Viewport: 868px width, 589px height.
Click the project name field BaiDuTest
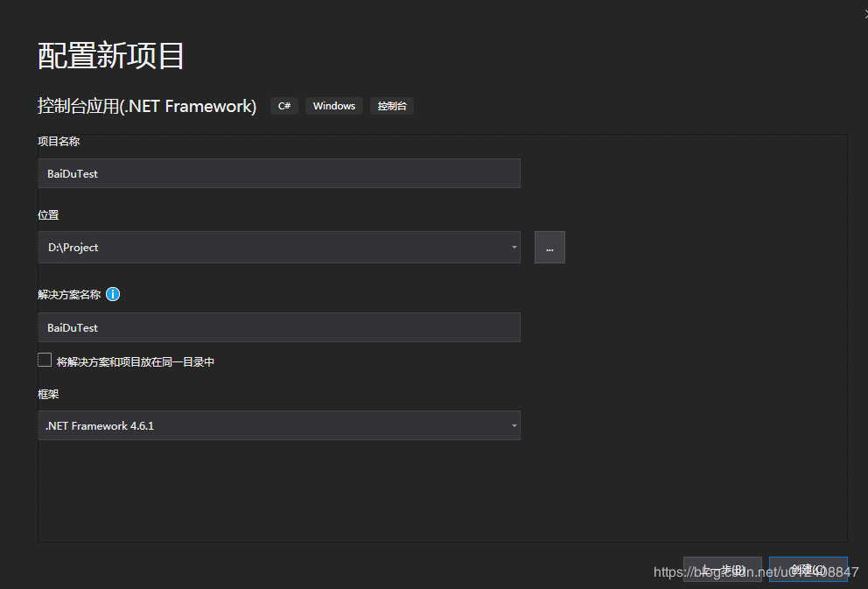point(278,173)
